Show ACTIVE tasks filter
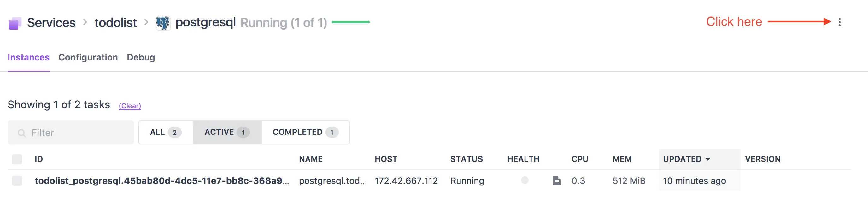Screen dimensions: 868x216 click(x=227, y=132)
